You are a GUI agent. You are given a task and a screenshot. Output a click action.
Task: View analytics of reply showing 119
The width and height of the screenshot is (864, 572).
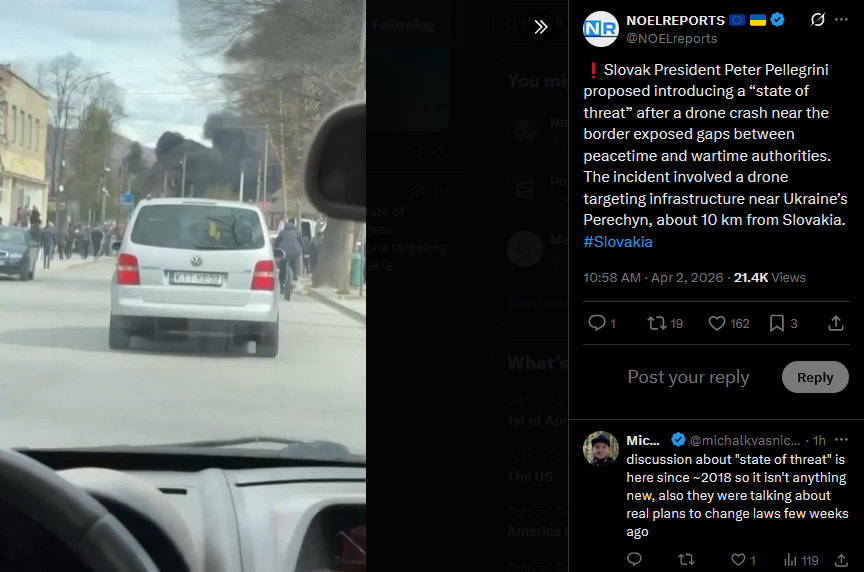point(801,560)
